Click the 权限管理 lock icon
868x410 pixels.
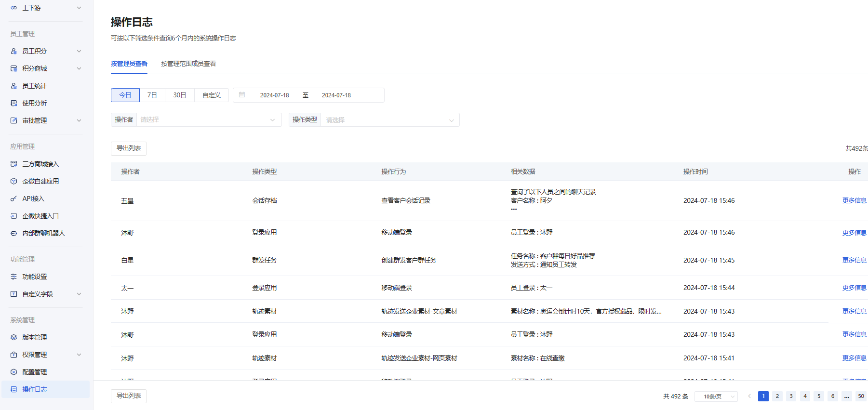[x=13, y=355]
